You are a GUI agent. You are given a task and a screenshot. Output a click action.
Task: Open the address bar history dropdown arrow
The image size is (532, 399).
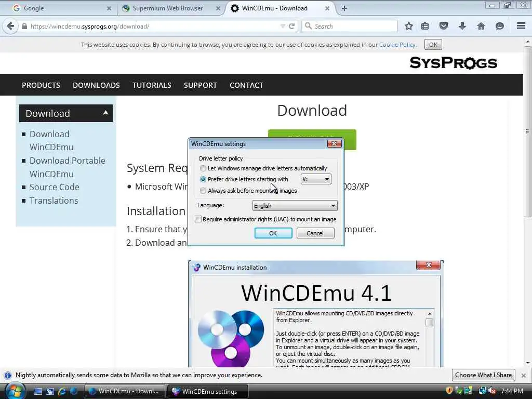[283, 26]
